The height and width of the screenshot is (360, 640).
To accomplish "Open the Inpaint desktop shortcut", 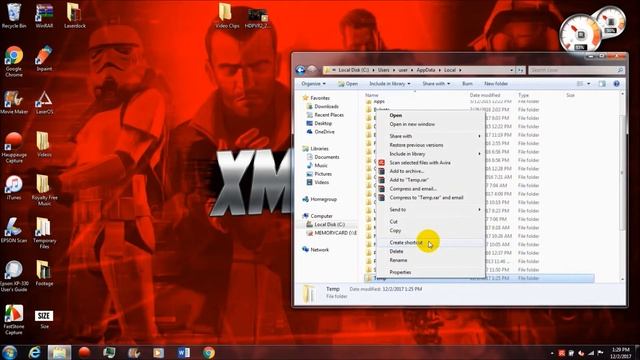I will click(44, 58).
